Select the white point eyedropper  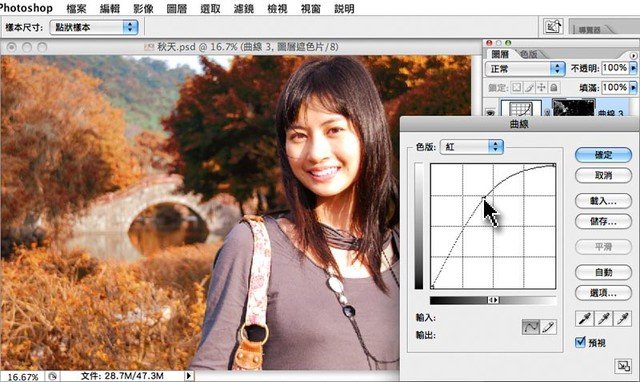[622, 318]
